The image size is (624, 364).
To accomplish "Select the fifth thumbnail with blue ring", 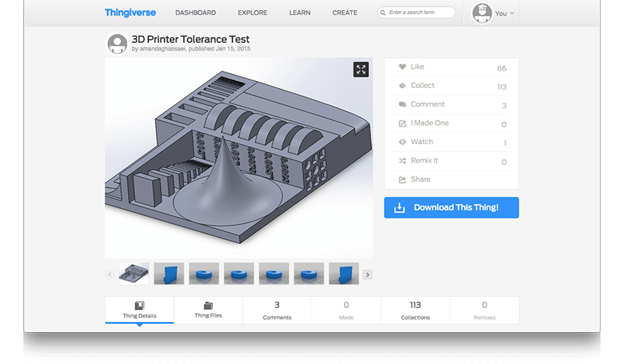I will tap(274, 274).
